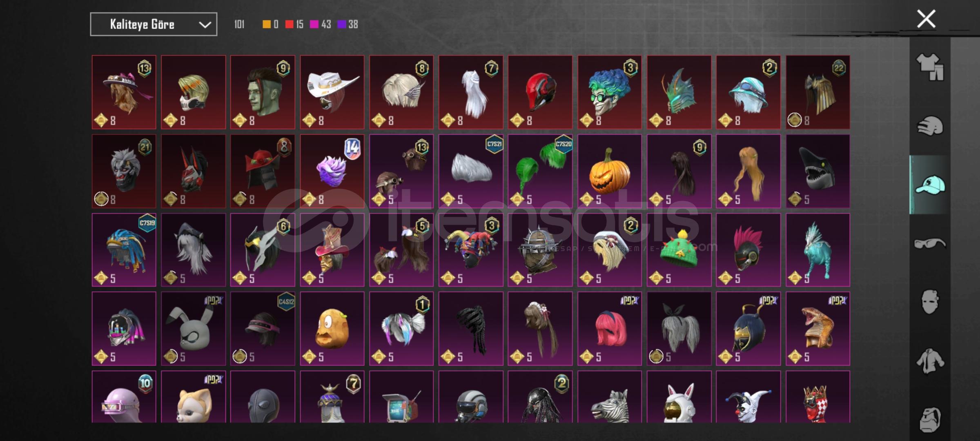Filter by red quality count 15
980x441 pixels.
[294, 24]
